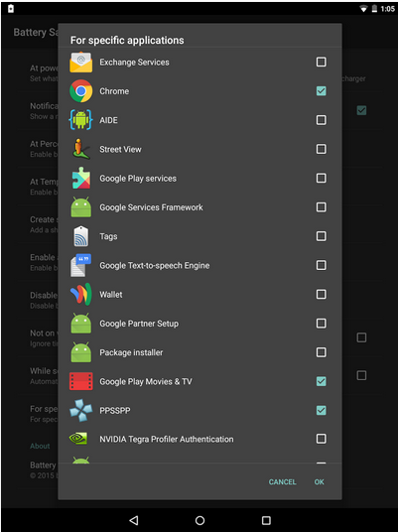Uncheck the Google Play Movies & TV checkbox

click(x=321, y=381)
